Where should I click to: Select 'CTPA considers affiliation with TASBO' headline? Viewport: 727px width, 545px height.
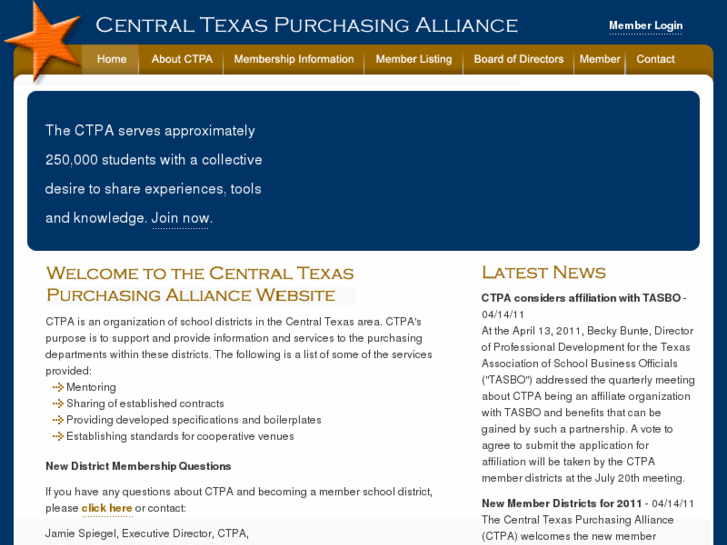tap(580, 298)
